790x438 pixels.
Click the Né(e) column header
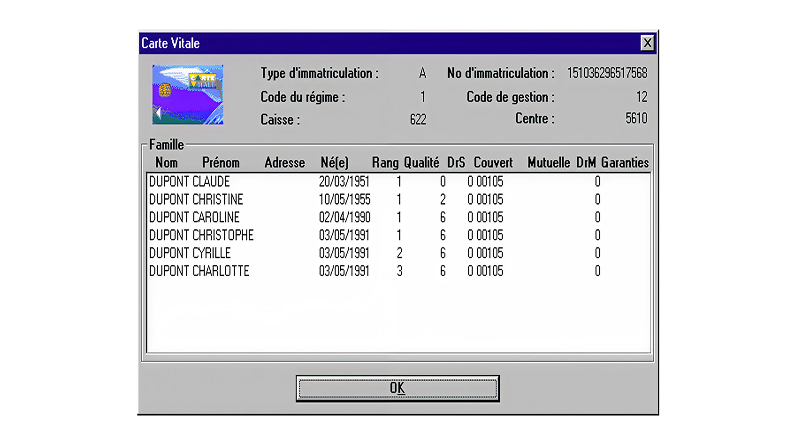point(334,162)
